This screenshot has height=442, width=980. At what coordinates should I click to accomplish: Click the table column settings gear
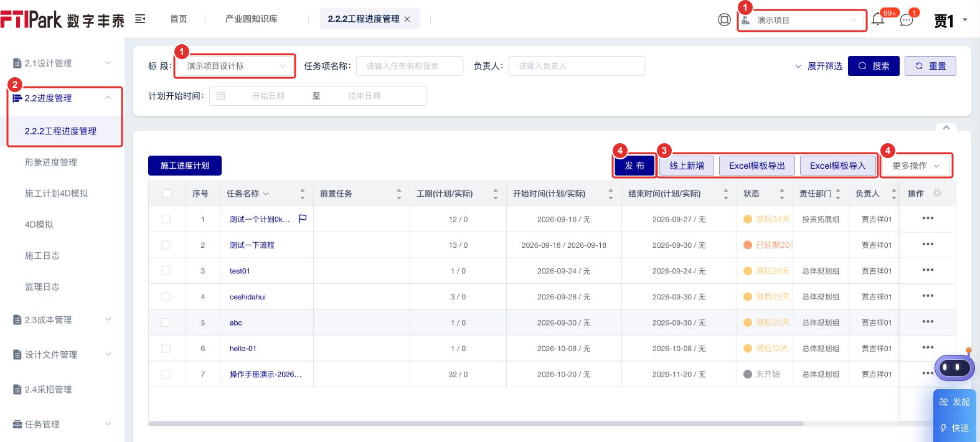(937, 194)
